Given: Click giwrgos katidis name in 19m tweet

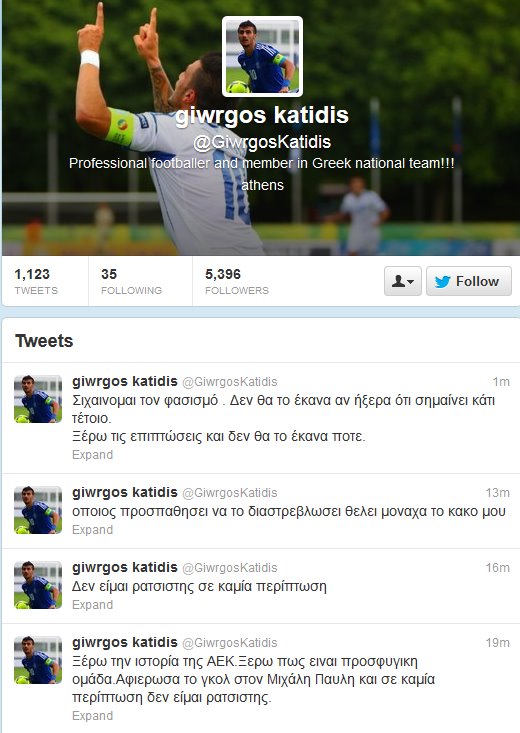Looking at the screenshot, I should (x=125, y=642).
